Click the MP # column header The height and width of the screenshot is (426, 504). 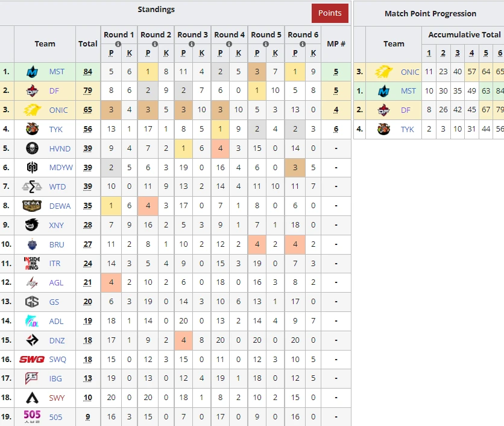pyautogui.click(x=336, y=43)
